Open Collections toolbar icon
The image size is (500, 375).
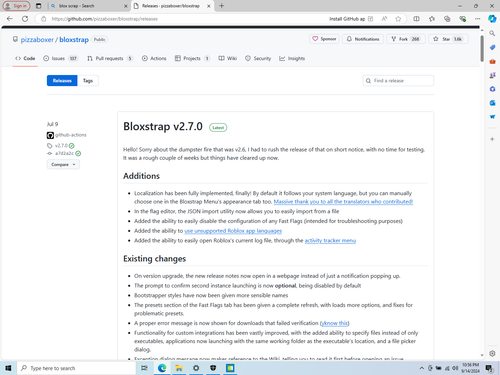(447, 19)
